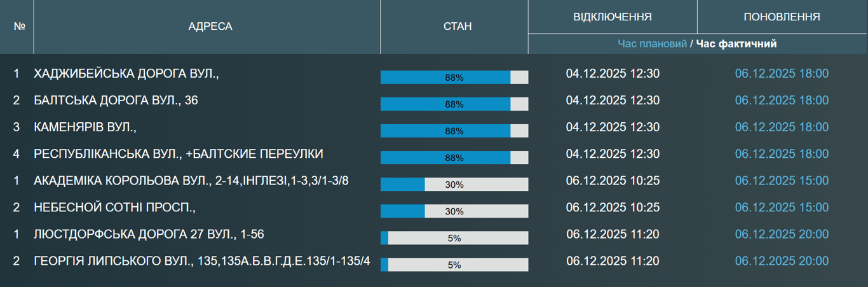
Task: Click the restoration time for Небесной Сотні просп.
Action: tap(782, 207)
